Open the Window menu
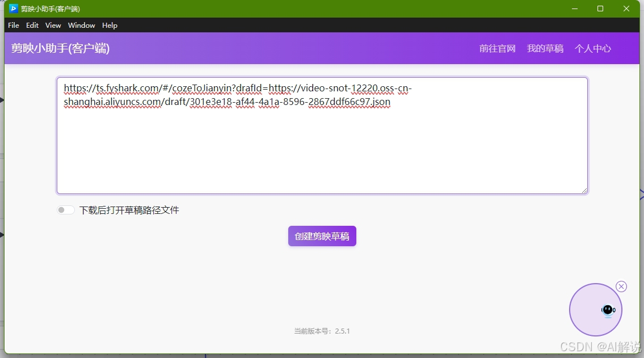The height and width of the screenshot is (358, 644). coord(81,25)
